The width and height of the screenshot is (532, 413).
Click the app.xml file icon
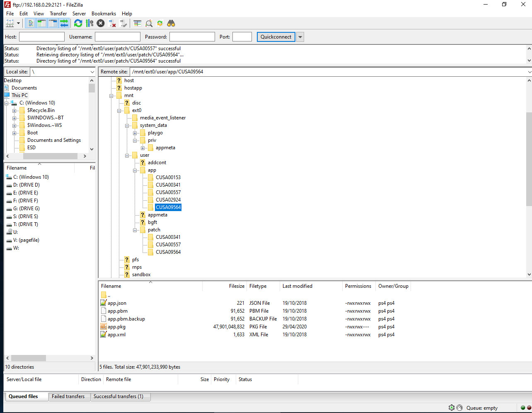(x=104, y=335)
